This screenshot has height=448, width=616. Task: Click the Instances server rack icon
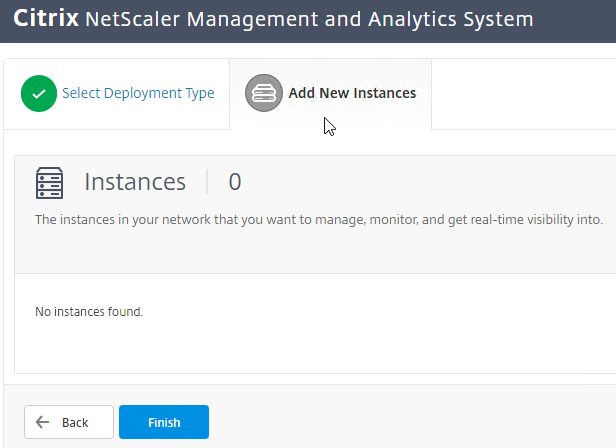tap(50, 183)
